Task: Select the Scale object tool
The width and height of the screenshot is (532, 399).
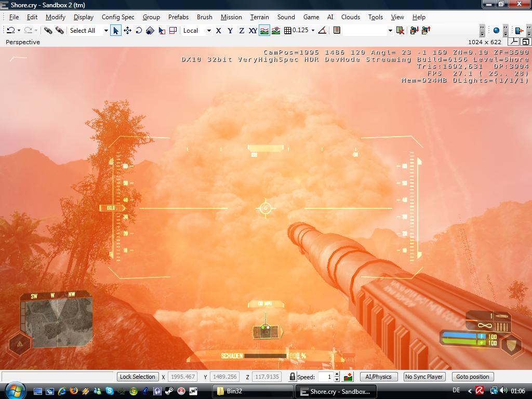Action: pyautogui.click(x=150, y=31)
